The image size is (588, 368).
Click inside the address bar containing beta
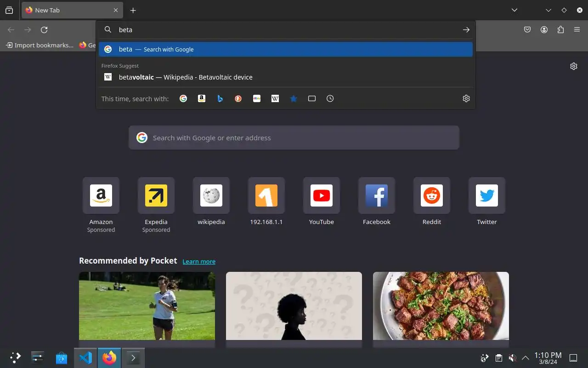pos(285,30)
